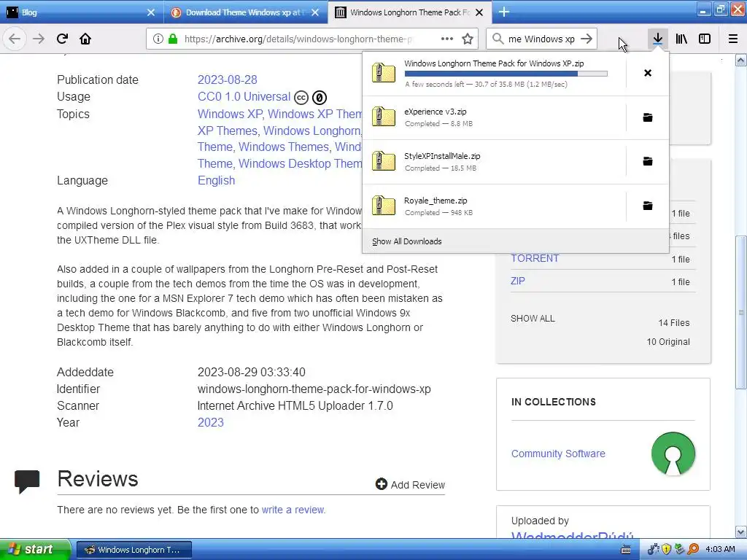Click the Community Software green logo
The width and height of the screenshot is (747, 560).
(x=673, y=454)
